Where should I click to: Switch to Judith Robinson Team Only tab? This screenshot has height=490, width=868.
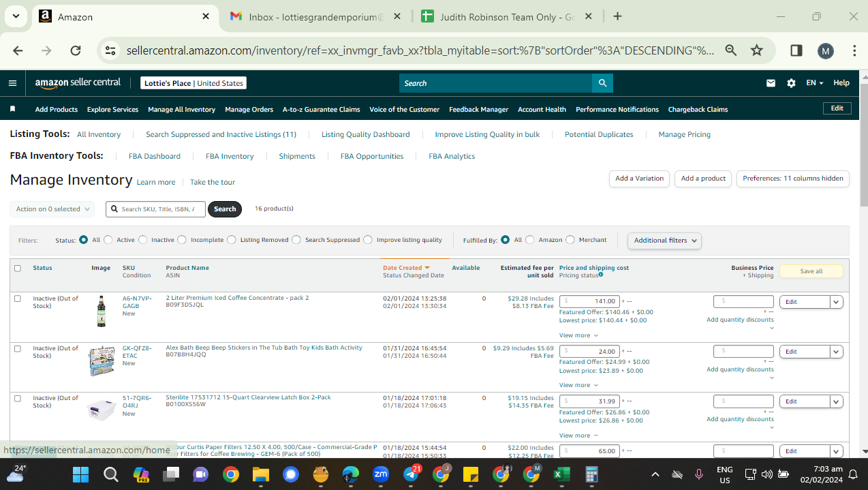point(506,16)
